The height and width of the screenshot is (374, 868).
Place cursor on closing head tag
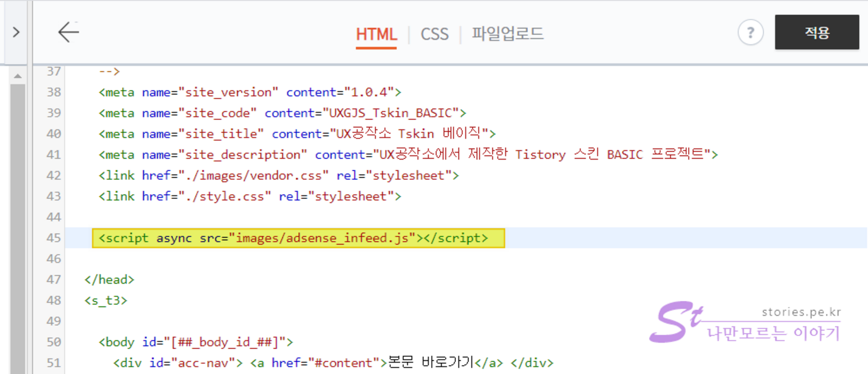pyautogui.click(x=109, y=280)
